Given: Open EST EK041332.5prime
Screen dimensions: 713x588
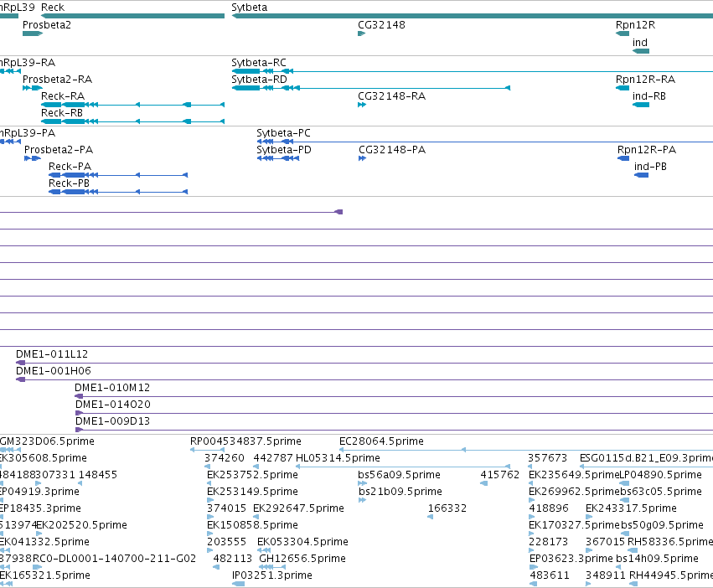Looking at the screenshot, I should (44, 542).
